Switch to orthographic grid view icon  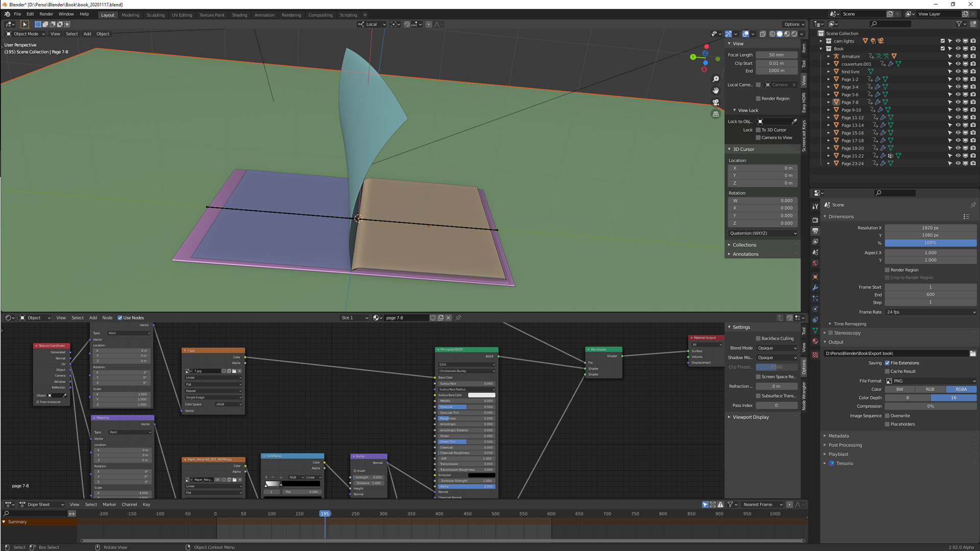coord(716,114)
